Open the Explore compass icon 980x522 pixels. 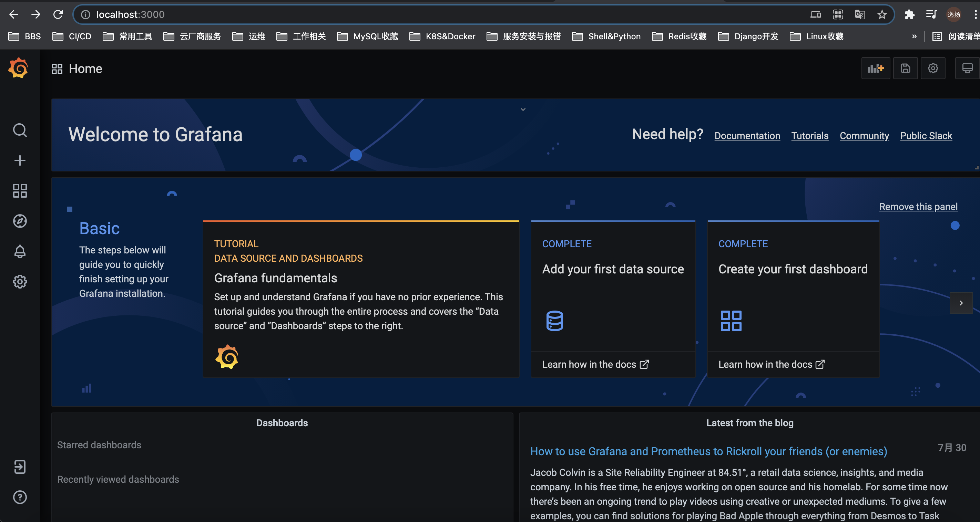pyautogui.click(x=20, y=221)
